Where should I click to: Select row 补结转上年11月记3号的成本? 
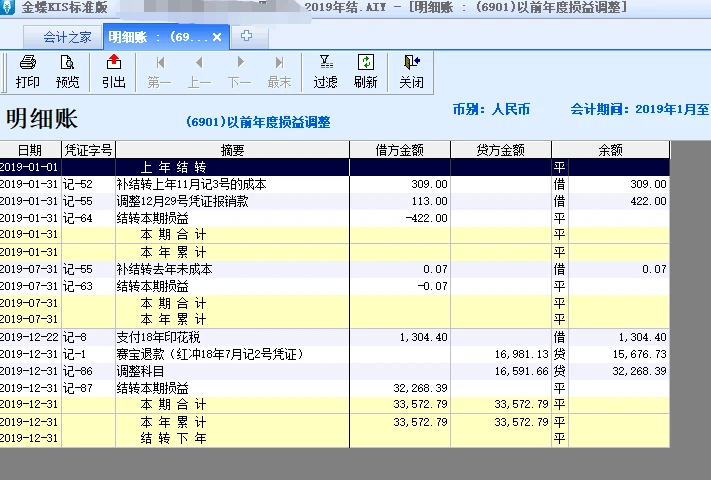[x=335, y=184]
